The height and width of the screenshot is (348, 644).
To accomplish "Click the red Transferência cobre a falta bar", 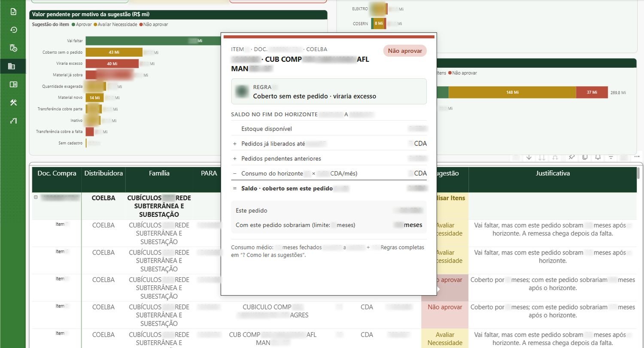I will (x=90, y=132).
